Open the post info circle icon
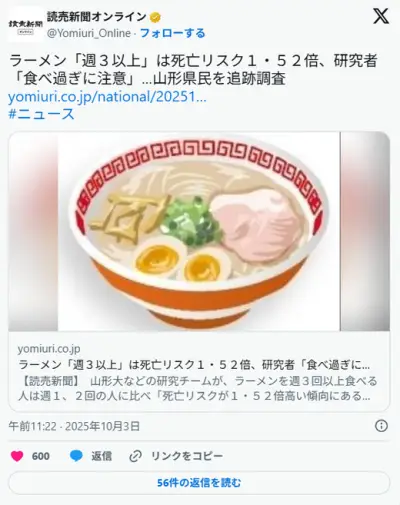Viewport: 400px width, 505px height. 381,426
